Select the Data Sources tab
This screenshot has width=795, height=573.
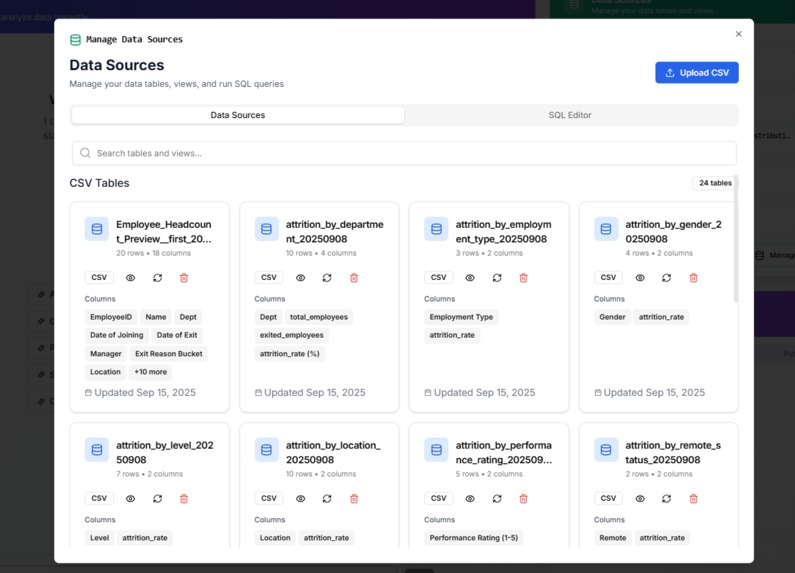pyautogui.click(x=238, y=115)
